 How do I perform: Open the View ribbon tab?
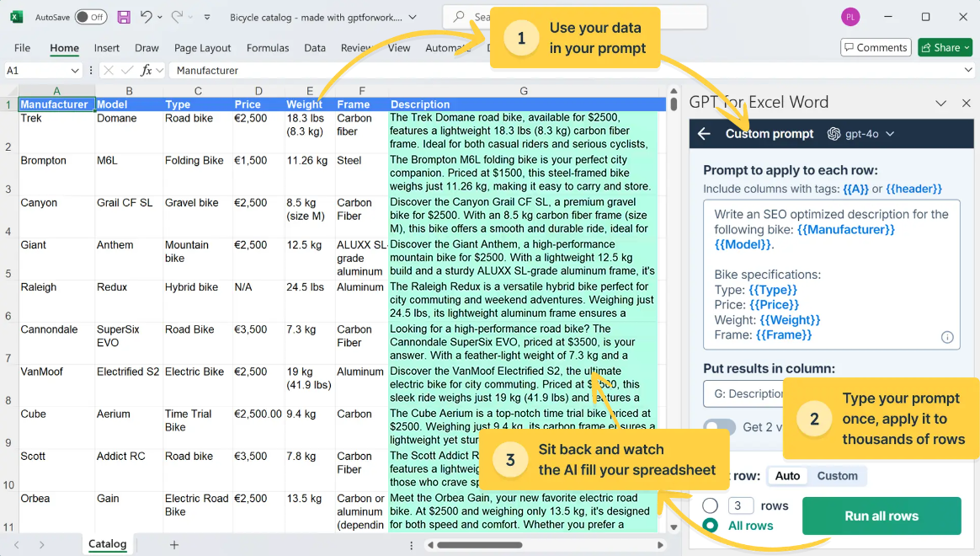coord(399,47)
